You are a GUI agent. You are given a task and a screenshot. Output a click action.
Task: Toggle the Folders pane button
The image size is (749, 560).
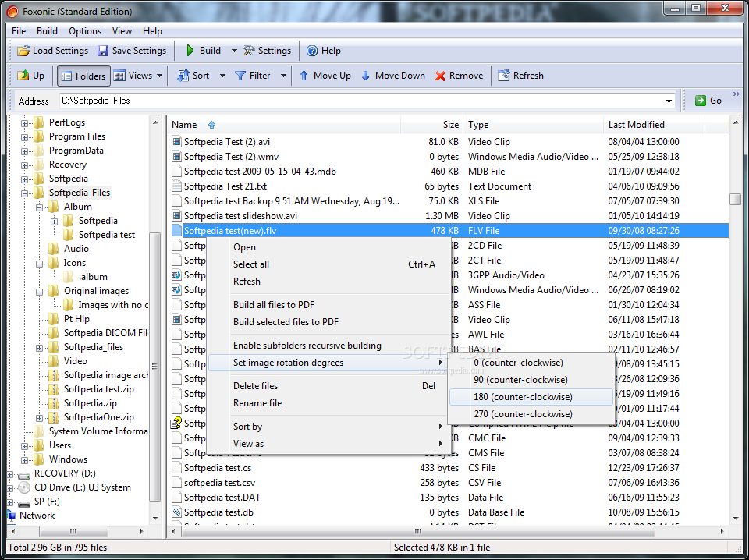coord(83,76)
